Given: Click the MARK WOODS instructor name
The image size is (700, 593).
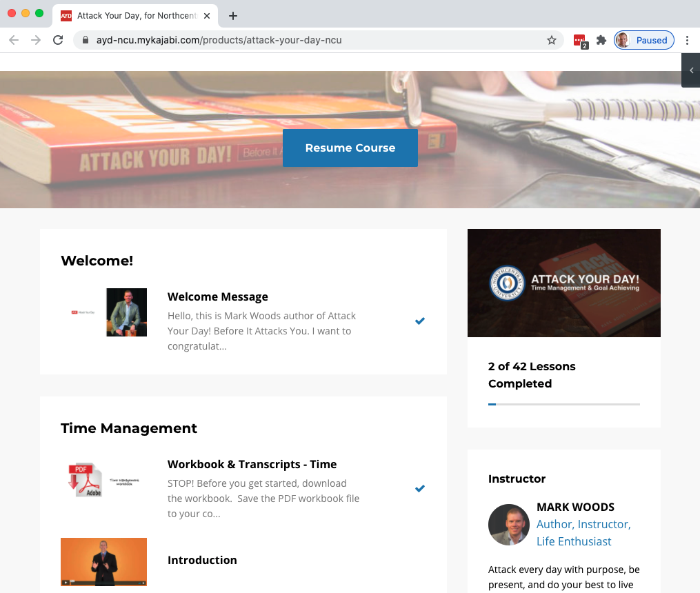Looking at the screenshot, I should (x=575, y=507).
